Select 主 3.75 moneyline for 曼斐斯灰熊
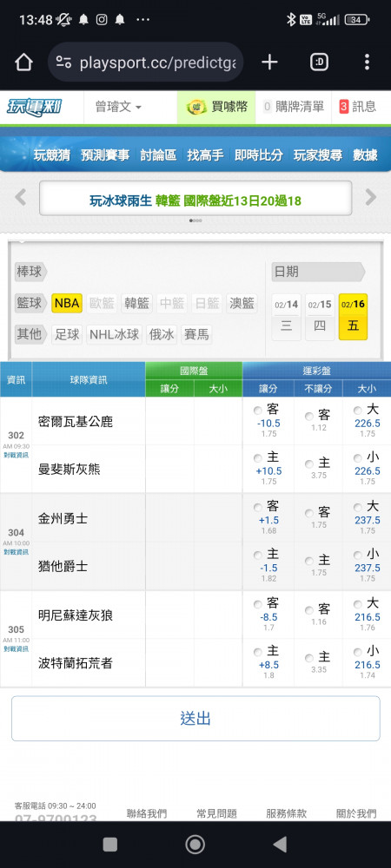Viewport: 391px width, 868px height. coord(309,464)
